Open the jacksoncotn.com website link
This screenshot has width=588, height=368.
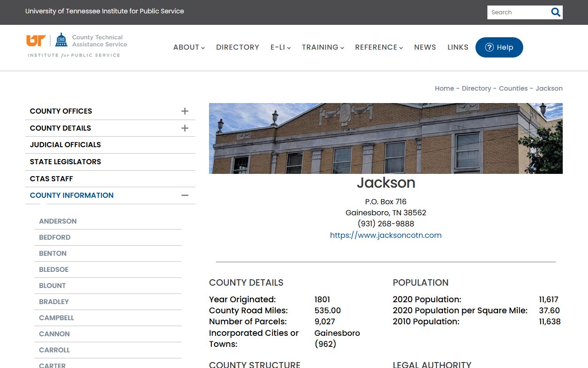tap(386, 235)
